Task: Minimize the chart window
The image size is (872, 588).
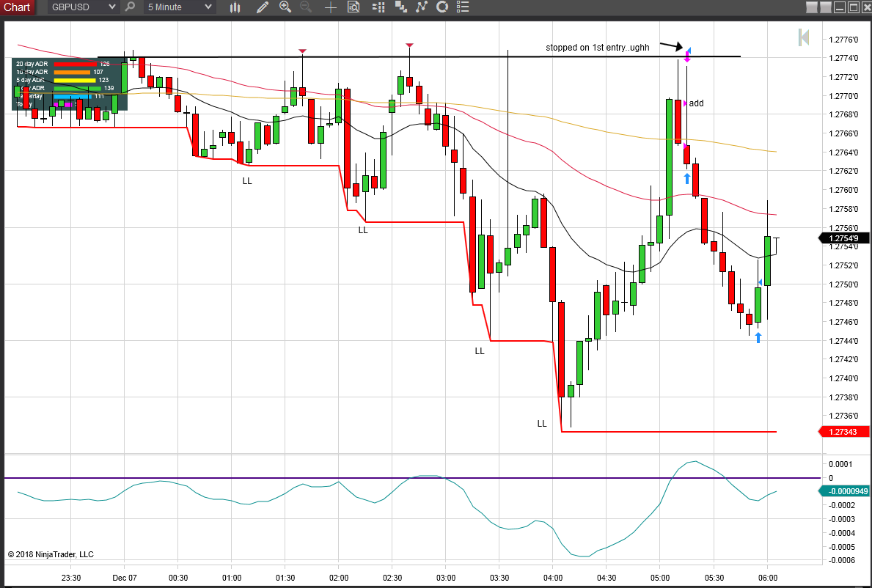Action: [x=840, y=7]
